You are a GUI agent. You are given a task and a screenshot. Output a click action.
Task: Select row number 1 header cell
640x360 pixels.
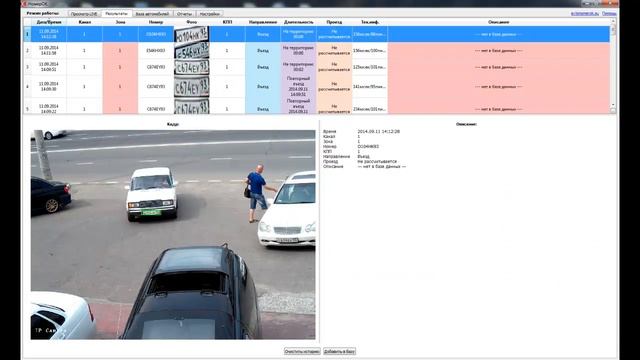(x=27, y=34)
